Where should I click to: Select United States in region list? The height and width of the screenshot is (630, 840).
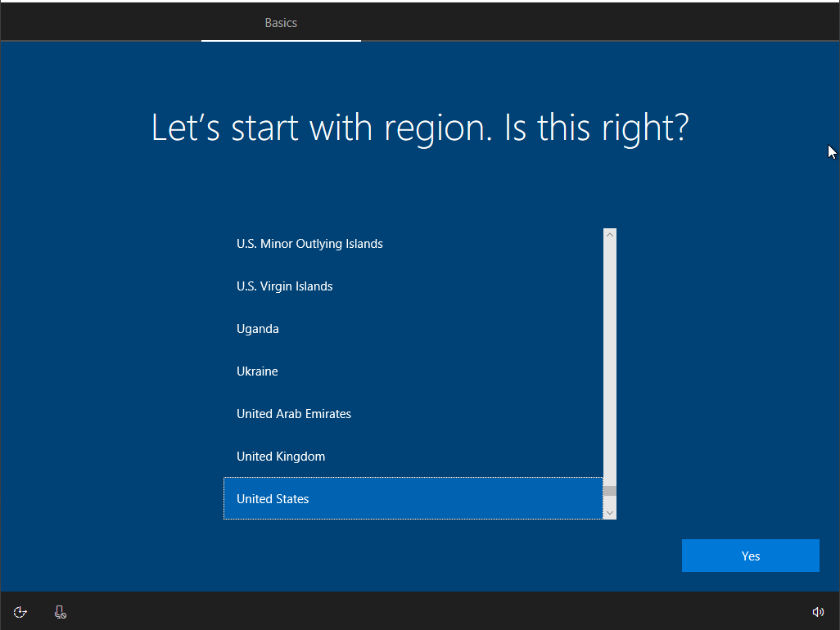point(413,498)
